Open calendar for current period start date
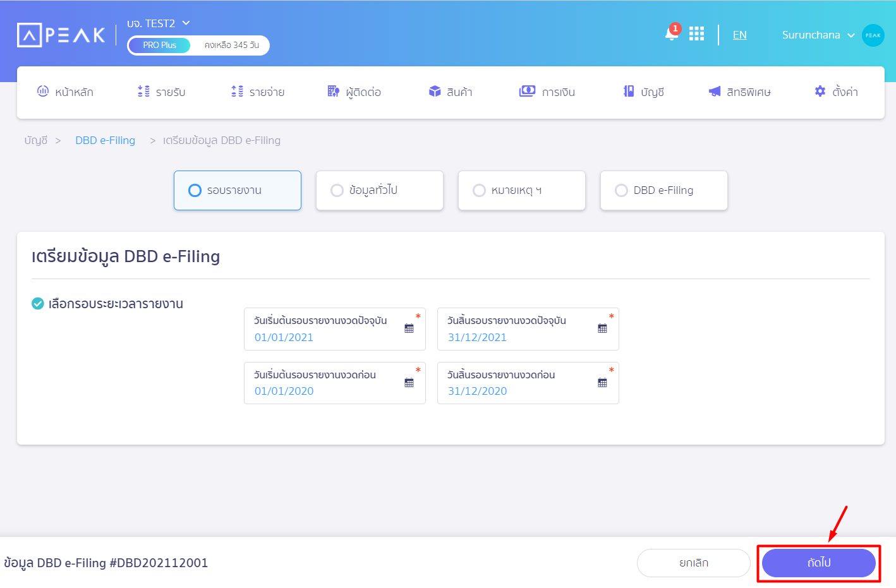The height and width of the screenshot is (588, 896). click(409, 328)
